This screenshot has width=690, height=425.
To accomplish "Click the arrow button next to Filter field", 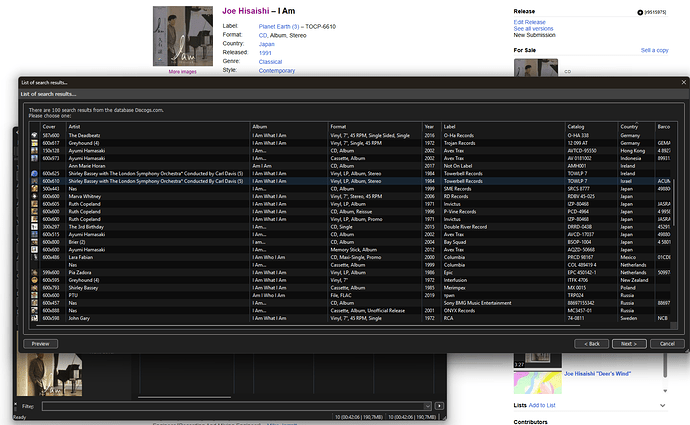I will click(439, 406).
